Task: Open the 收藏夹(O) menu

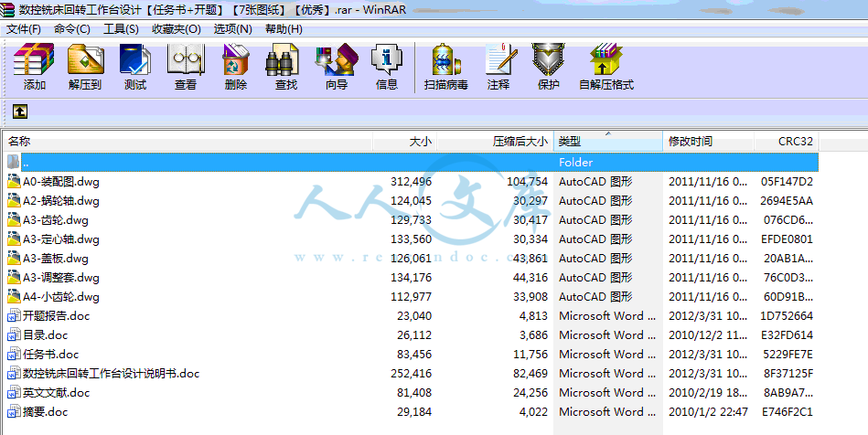Action: [177, 28]
